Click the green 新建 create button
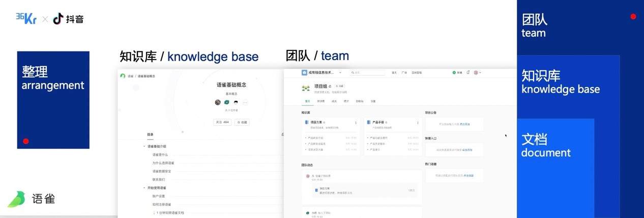Image resolution: width=644 pixels, height=218 pixels. coord(457,73)
